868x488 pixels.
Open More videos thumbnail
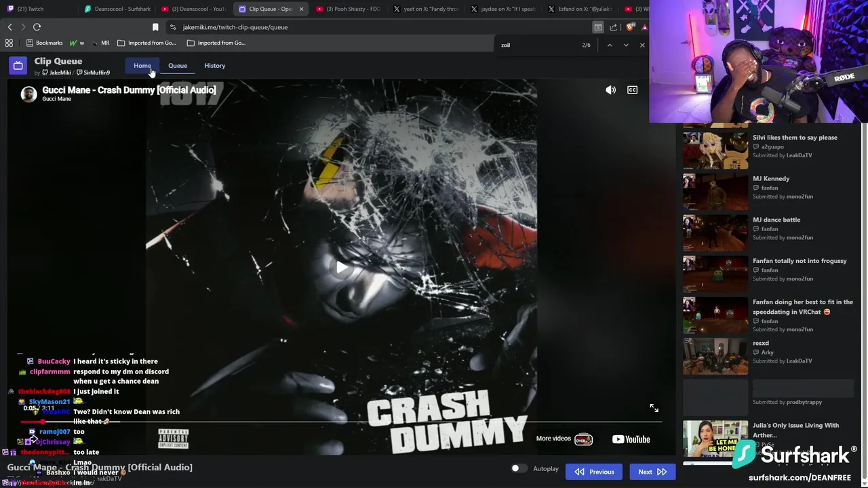click(583, 439)
